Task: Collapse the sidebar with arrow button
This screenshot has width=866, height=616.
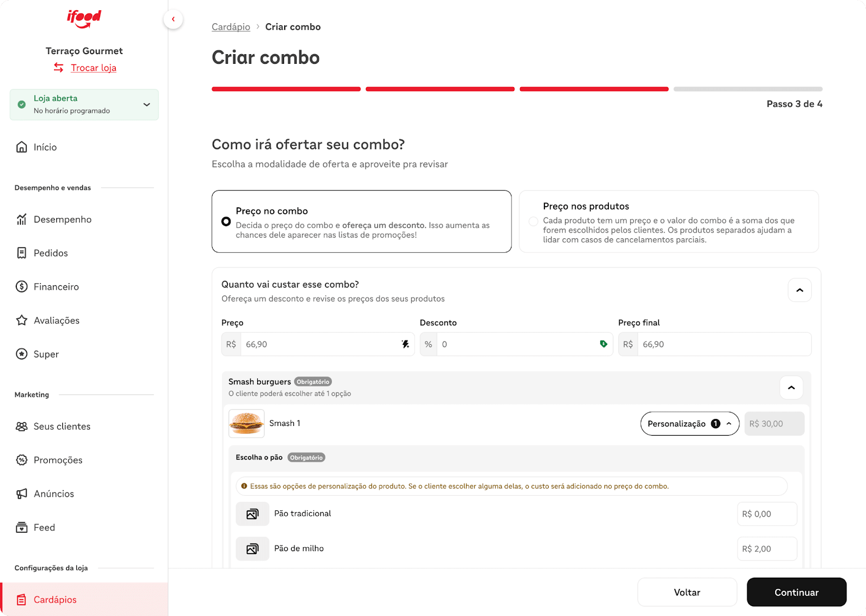Action: [173, 19]
